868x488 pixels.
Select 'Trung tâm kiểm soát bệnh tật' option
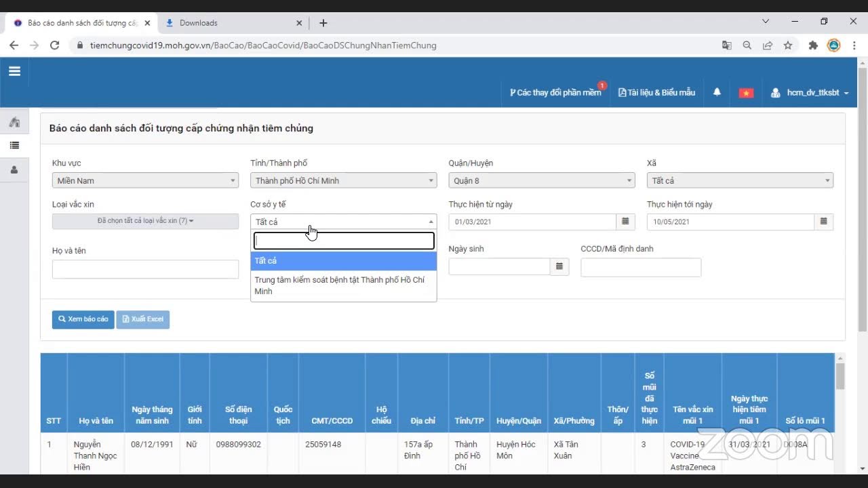pyautogui.click(x=343, y=285)
